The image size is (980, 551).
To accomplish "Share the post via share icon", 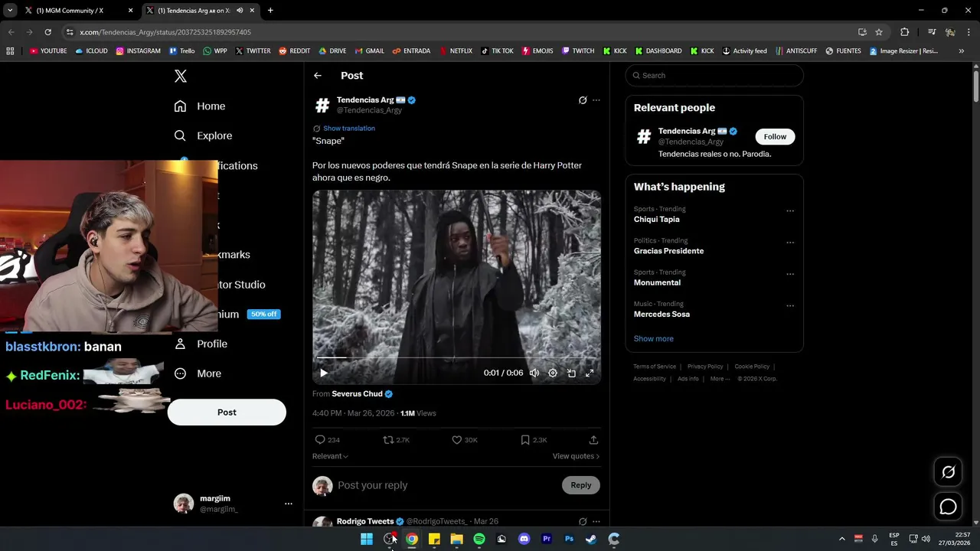I will 593,440.
